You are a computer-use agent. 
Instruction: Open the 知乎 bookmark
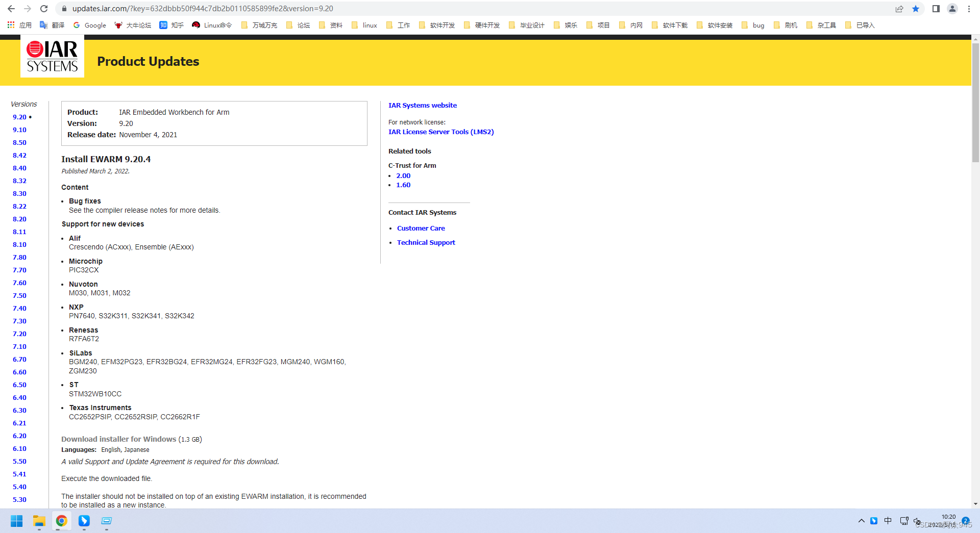click(171, 25)
